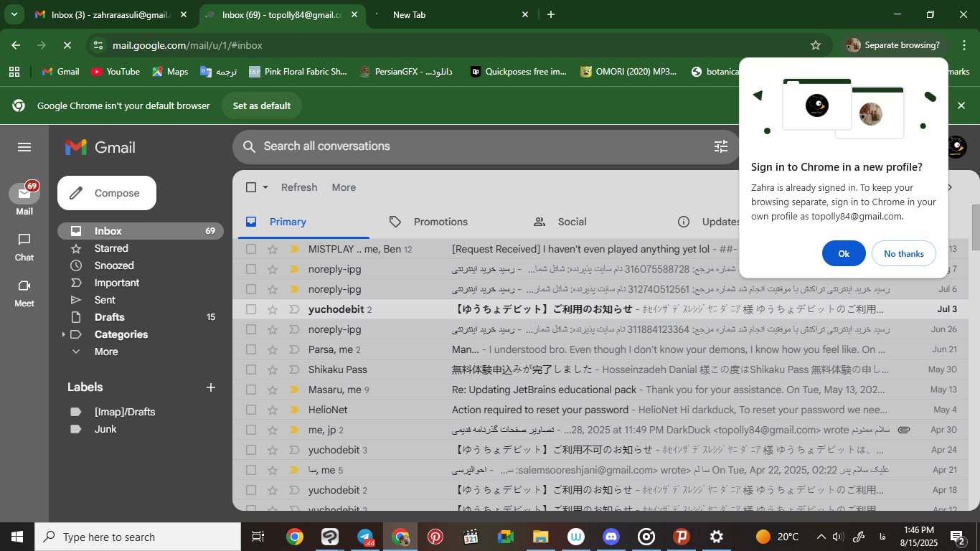Viewport: 980px width, 551px height.
Task: Mark Shikaku Pass email as important
Action: coord(293,369)
